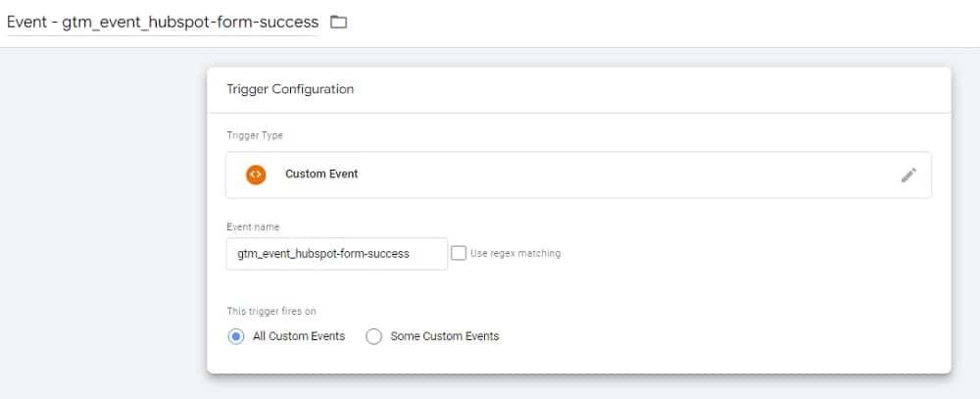Viewport: 980px width, 399px height.
Task: Click the Trigger Configuration heading
Action: tap(290, 89)
